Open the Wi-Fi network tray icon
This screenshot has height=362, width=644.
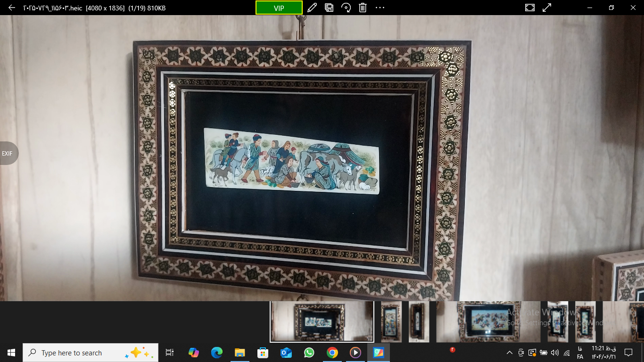tap(567, 353)
